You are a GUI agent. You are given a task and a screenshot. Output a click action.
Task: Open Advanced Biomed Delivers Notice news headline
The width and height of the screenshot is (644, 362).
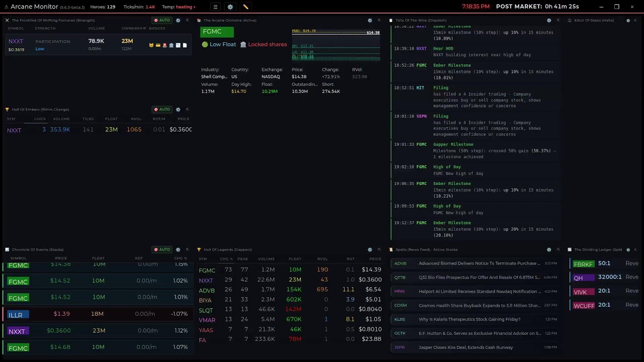click(479, 263)
